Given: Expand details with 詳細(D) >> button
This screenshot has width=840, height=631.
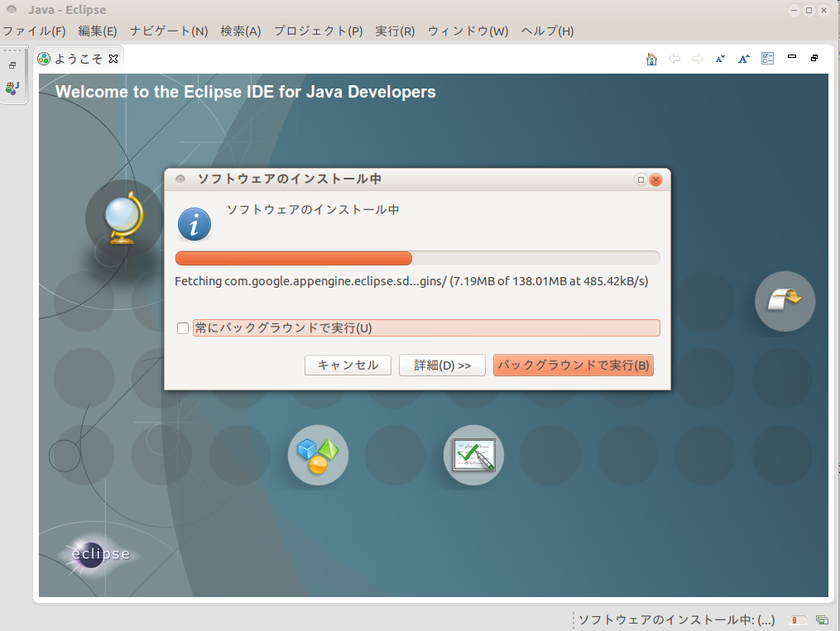Looking at the screenshot, I should (442, 365).
